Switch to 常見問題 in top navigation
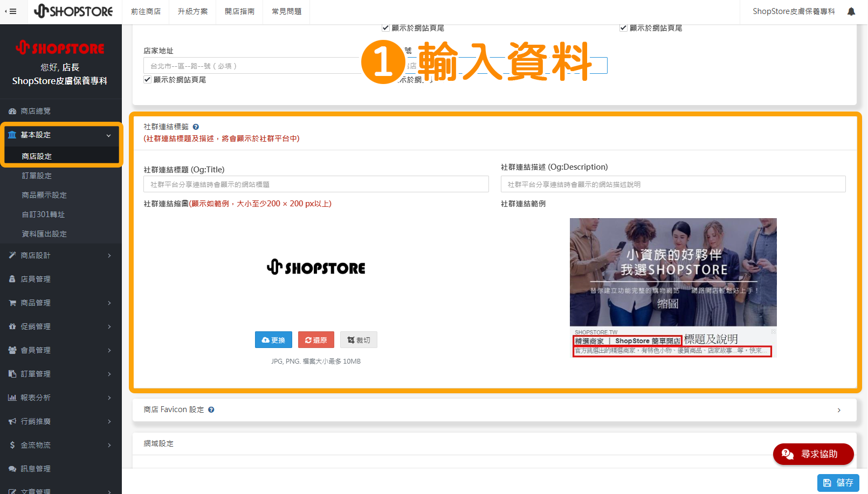868x494 pixels. click(x=286, y=11)
